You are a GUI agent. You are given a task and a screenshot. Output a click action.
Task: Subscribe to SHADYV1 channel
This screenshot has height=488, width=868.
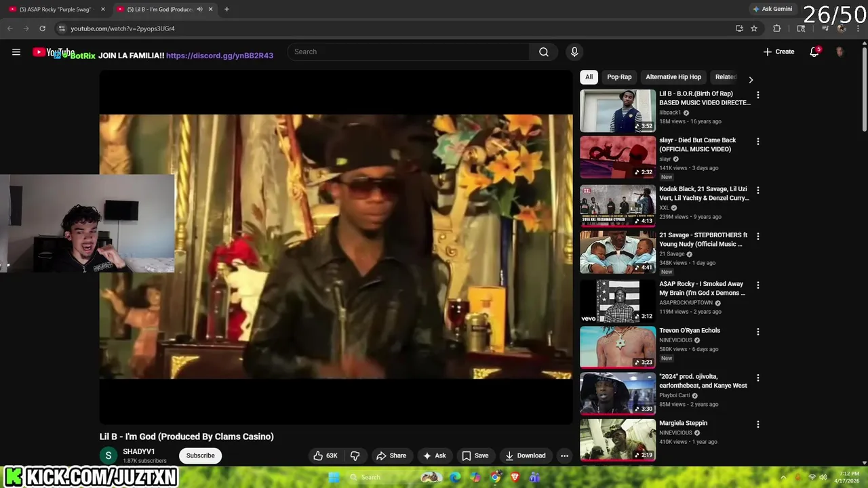[x=201, y=455]
